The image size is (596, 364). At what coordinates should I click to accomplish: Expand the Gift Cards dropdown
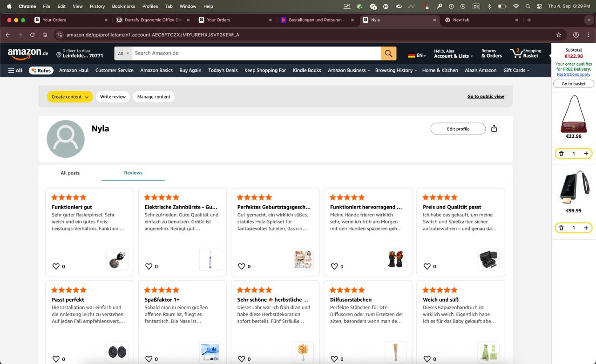click(x=516, y=70)
